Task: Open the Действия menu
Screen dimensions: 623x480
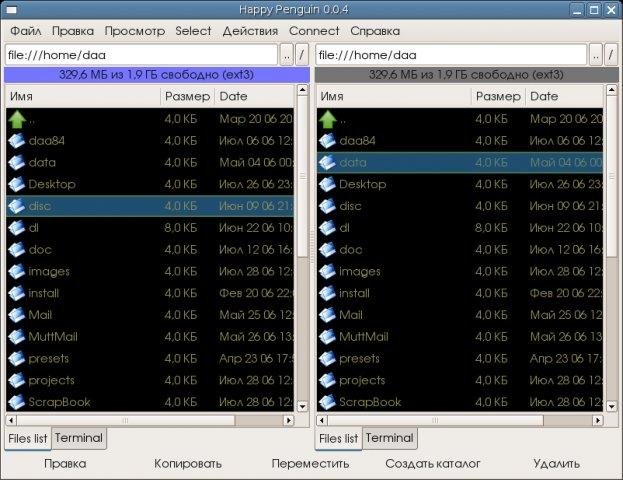Action: coord(250,31)
